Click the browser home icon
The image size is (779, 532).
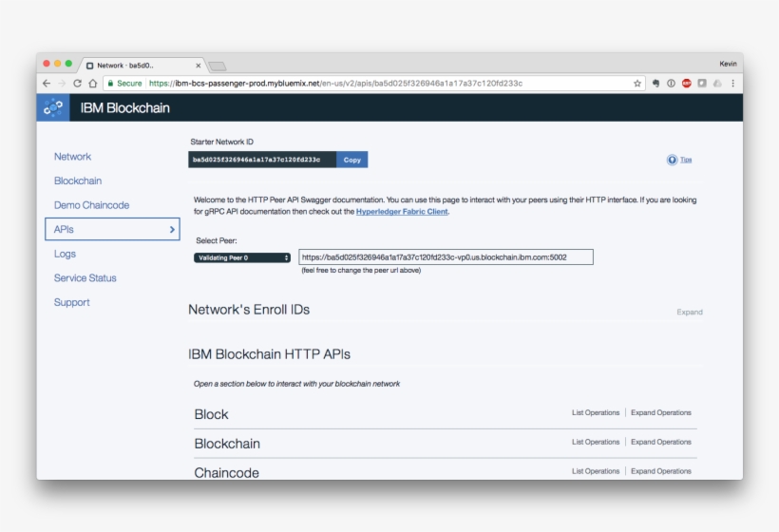(x=93, y=84)
